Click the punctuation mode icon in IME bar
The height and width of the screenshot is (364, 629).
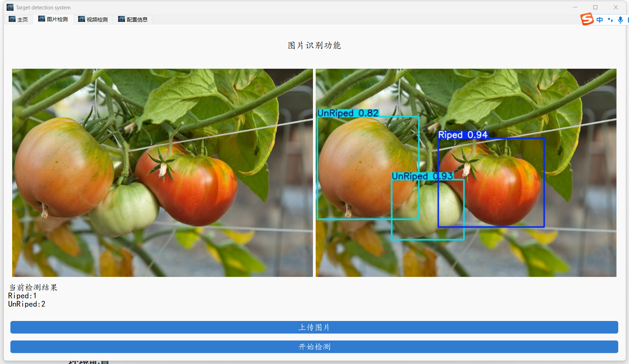[x=610, y=20]
